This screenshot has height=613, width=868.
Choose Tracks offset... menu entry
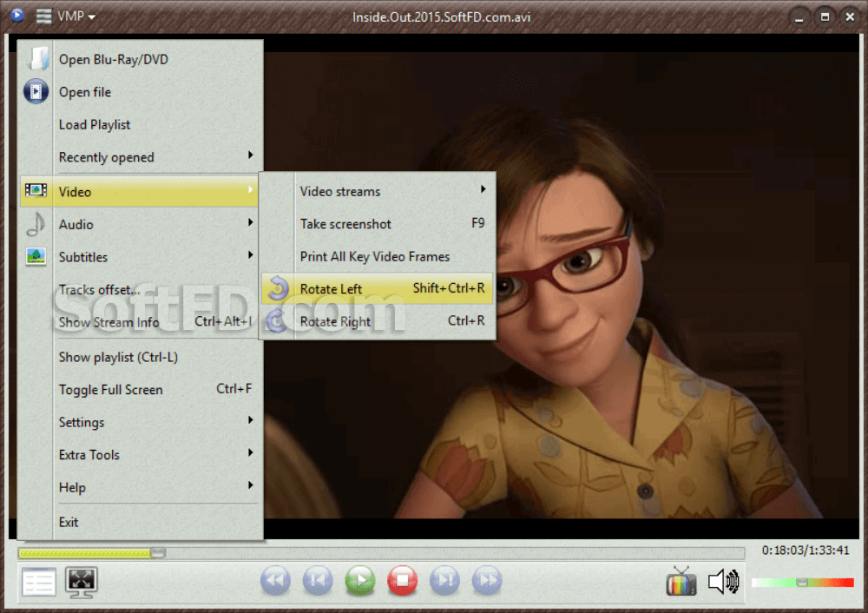pos(140,290)
